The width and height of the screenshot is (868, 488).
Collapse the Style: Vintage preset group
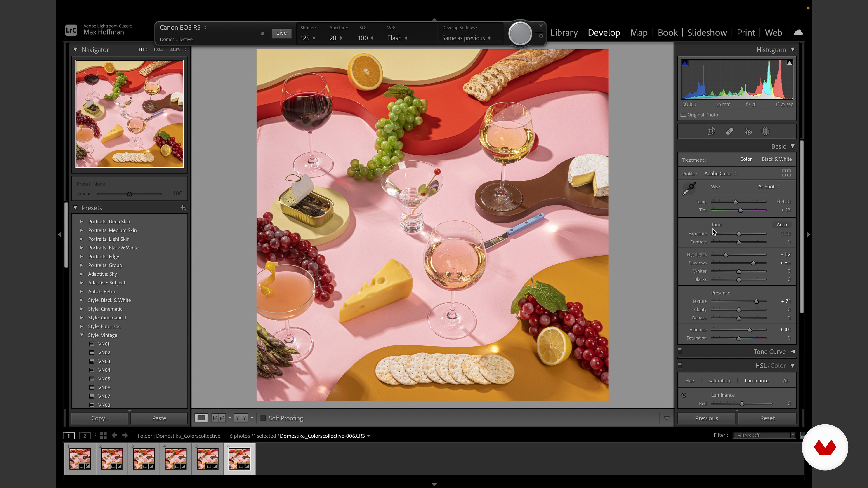pos(81,335)
